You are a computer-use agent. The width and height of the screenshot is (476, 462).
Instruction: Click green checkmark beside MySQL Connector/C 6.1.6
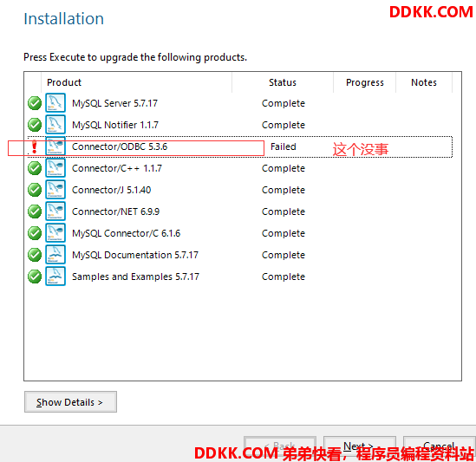(35, 233)
